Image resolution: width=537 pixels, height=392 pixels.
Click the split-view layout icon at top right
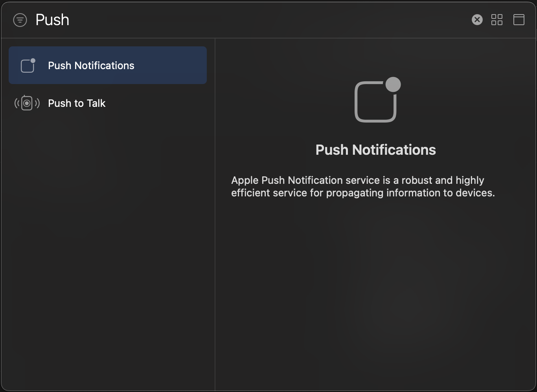click(519, 20)
